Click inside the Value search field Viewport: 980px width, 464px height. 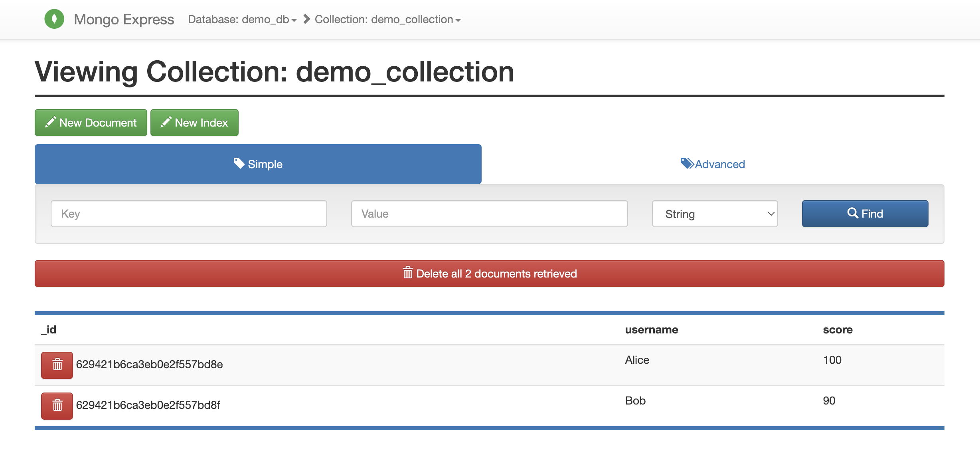pos(489,214)
